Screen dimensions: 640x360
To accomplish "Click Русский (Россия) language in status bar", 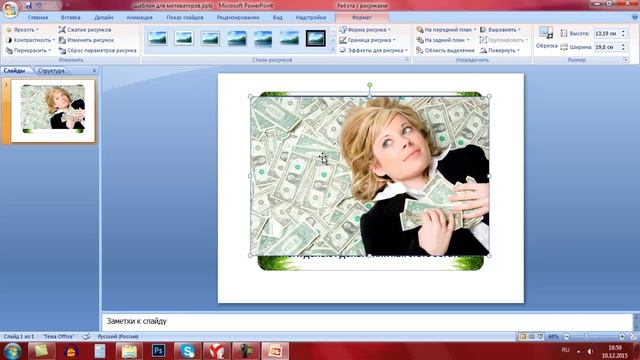I will (x=118, y=337).
